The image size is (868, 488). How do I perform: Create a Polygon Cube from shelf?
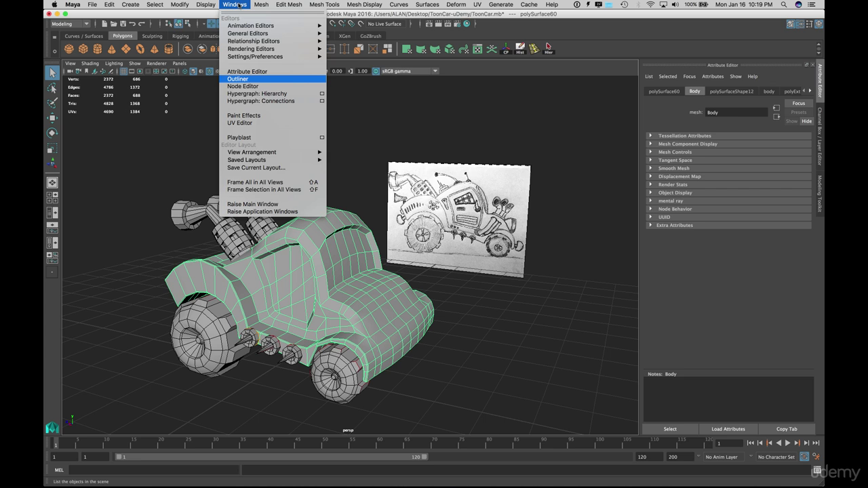coord(83,49)
